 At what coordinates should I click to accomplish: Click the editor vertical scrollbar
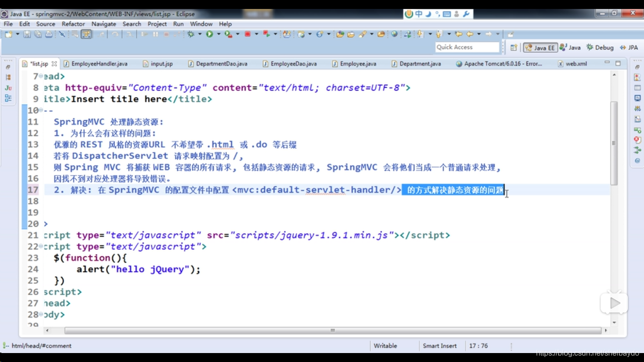tap(614, 143)
